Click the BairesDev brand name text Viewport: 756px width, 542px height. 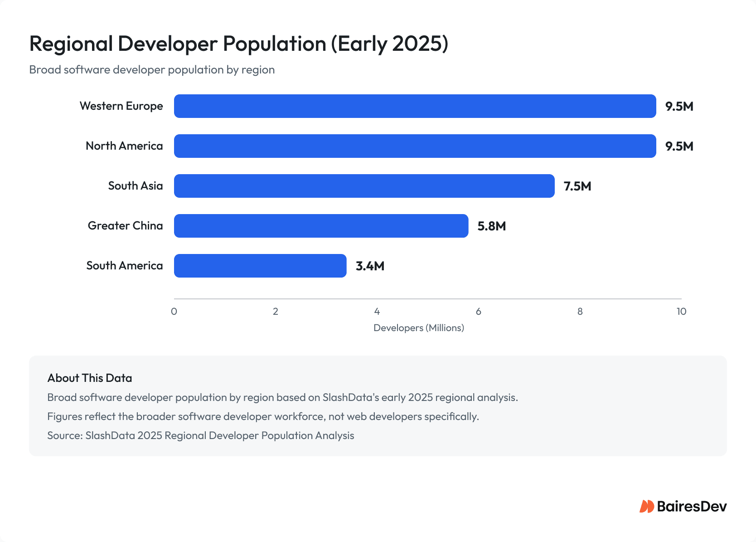click(x=692, y=506)
